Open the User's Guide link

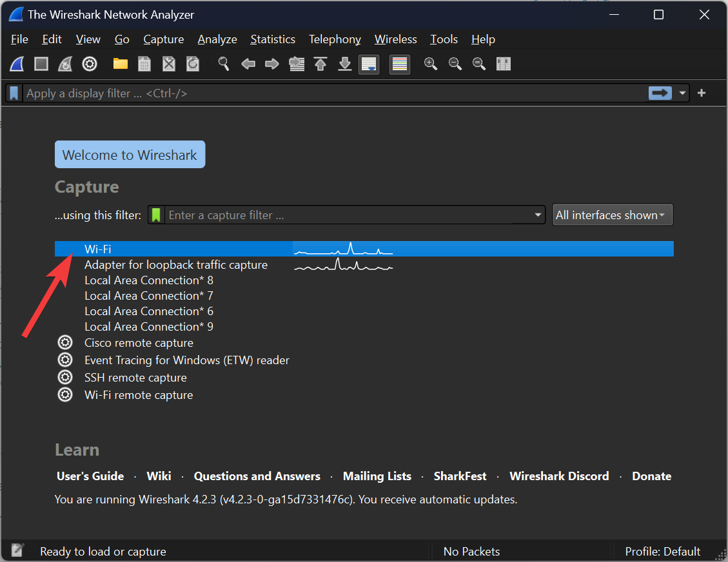pyautogui.click(x=90, y=476)
